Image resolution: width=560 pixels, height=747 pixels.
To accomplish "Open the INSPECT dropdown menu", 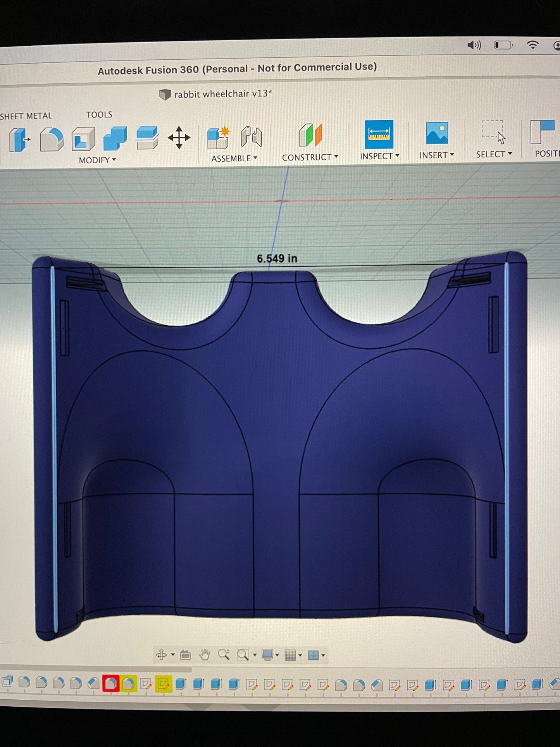I will [x=379, y=156].
